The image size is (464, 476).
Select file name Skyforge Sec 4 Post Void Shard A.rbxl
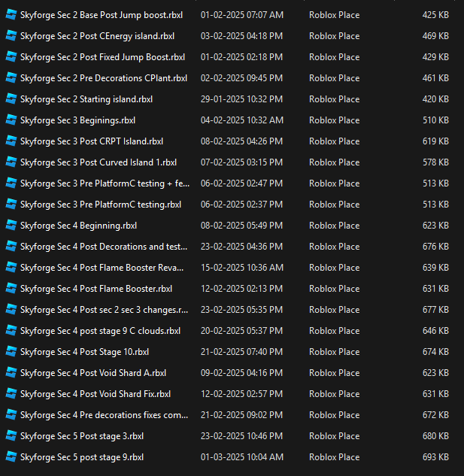point(93,373)
